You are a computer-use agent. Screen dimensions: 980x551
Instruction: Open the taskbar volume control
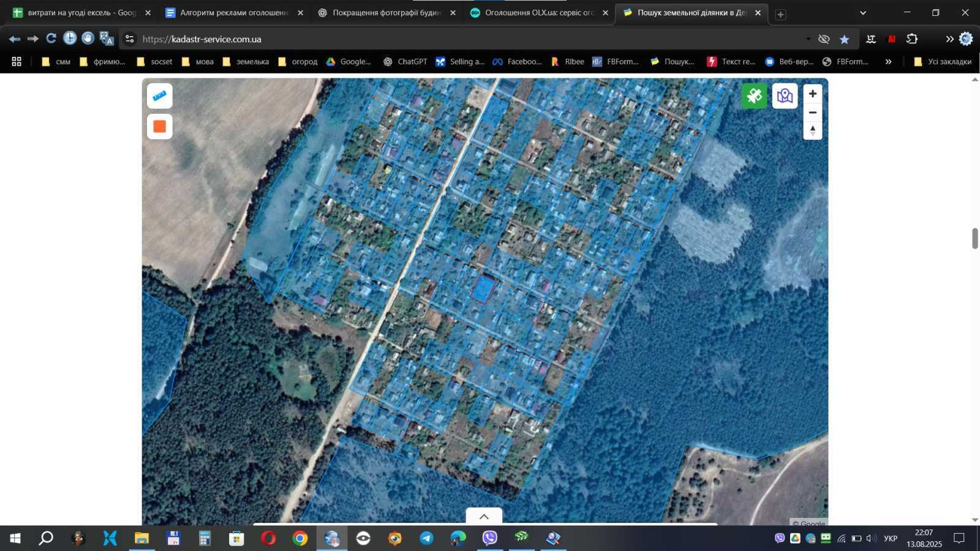[x=871, y=539]
